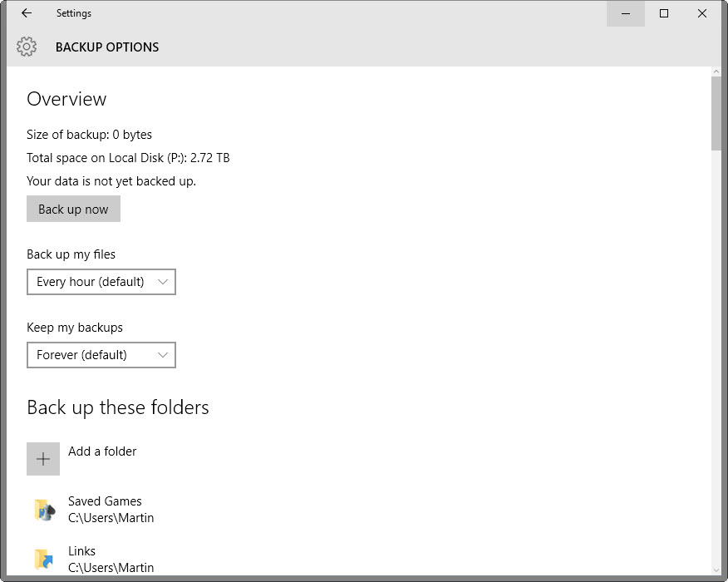728x582 pixels.
Task: Click the Saved Games path C:\Users\Martin
Action: pyautogui.click(x=111, y=518)
